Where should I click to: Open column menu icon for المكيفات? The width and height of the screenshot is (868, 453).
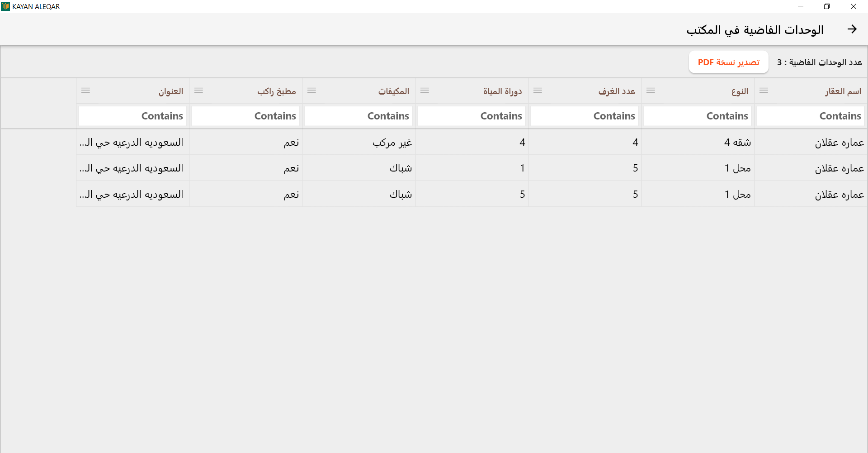point(311,91)
